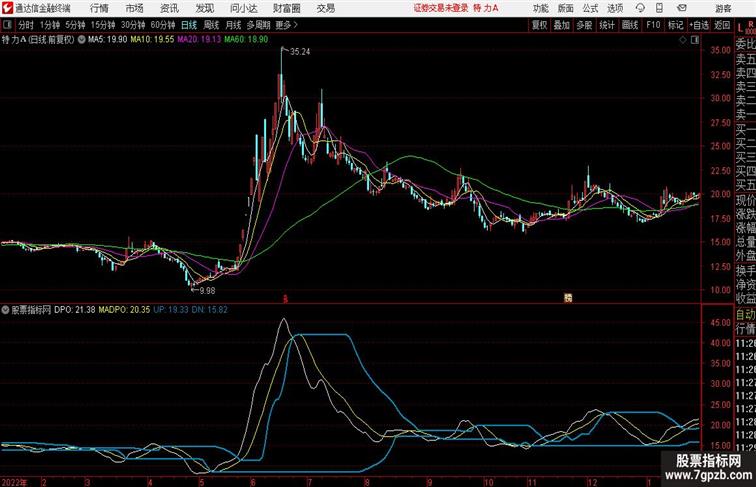Select the 月线 monthly chart tab

pyautogui.click(x=233, y=25)
